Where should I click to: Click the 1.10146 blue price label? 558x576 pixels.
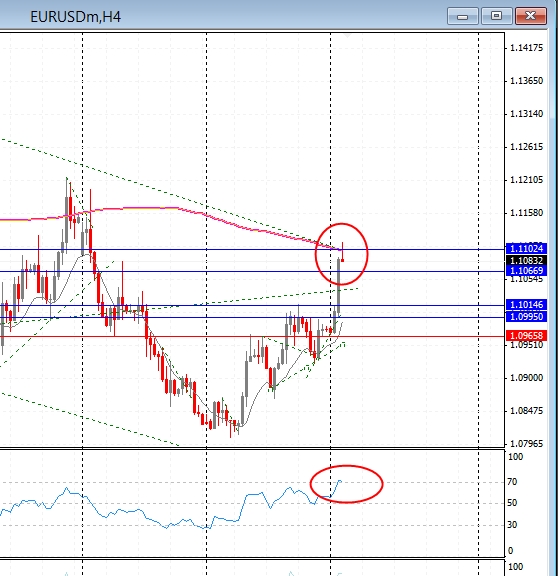click(526, 305)
